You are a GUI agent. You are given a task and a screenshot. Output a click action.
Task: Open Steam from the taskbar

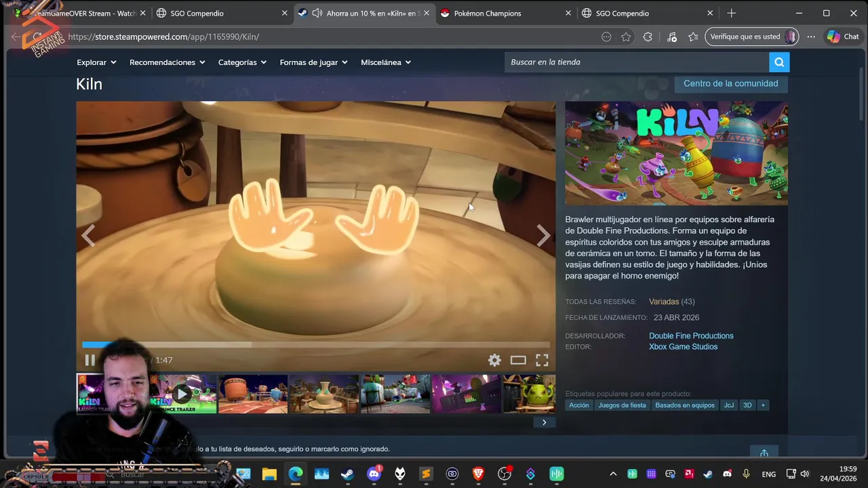tap(347, 474)
